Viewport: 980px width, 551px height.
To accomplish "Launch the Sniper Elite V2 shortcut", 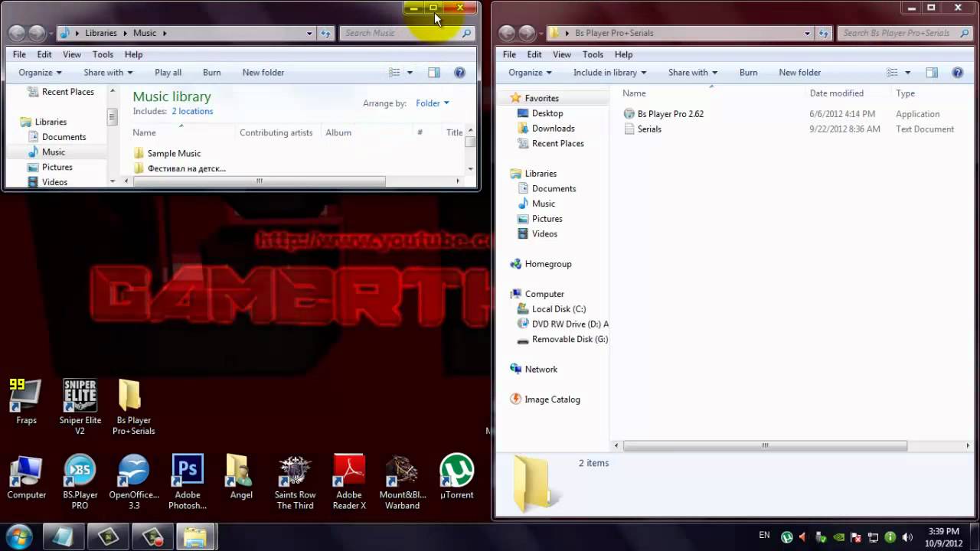I will pyautogui.click(x=80, y=406).
